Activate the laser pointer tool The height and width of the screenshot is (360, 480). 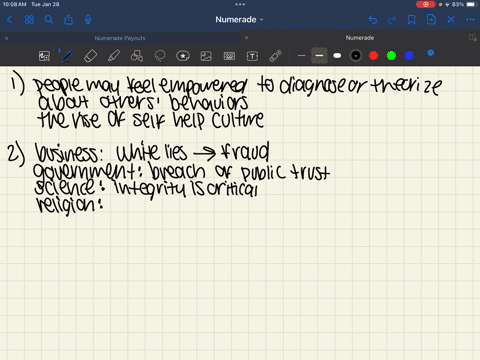(x=275, y=56)
